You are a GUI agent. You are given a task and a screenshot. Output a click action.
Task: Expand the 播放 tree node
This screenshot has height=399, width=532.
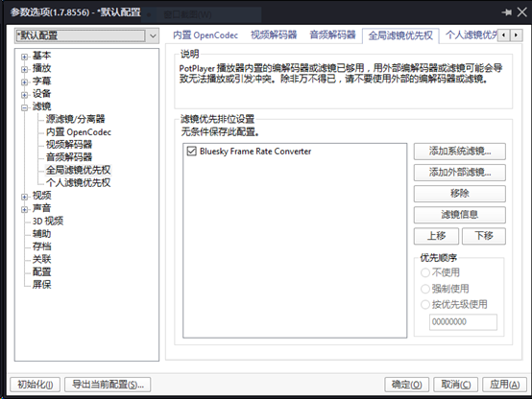[24, 69]
